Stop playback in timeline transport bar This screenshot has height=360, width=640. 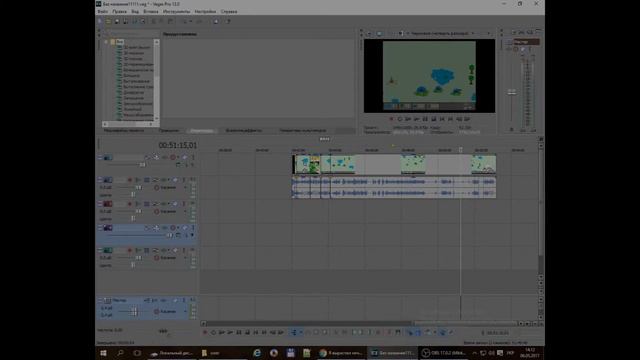click(x=247, y=333)
